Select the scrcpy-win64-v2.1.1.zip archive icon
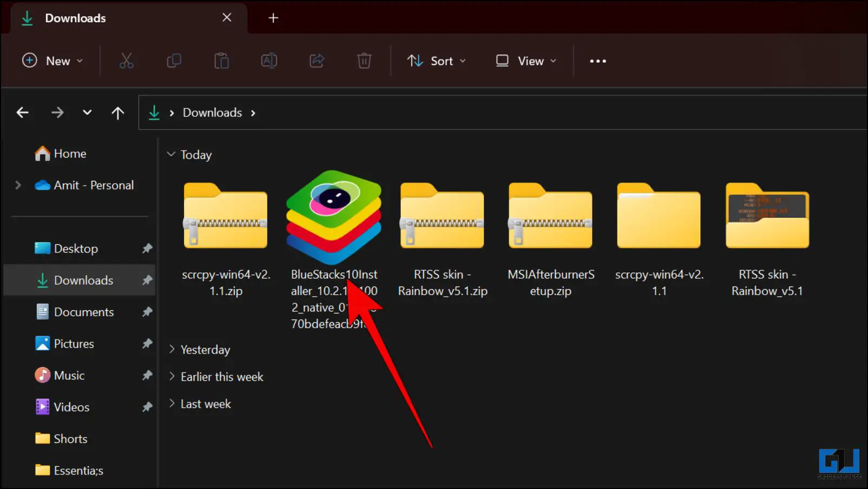This screenshot has width=868, height=489. pyautogui.click(x=226, y=216)
